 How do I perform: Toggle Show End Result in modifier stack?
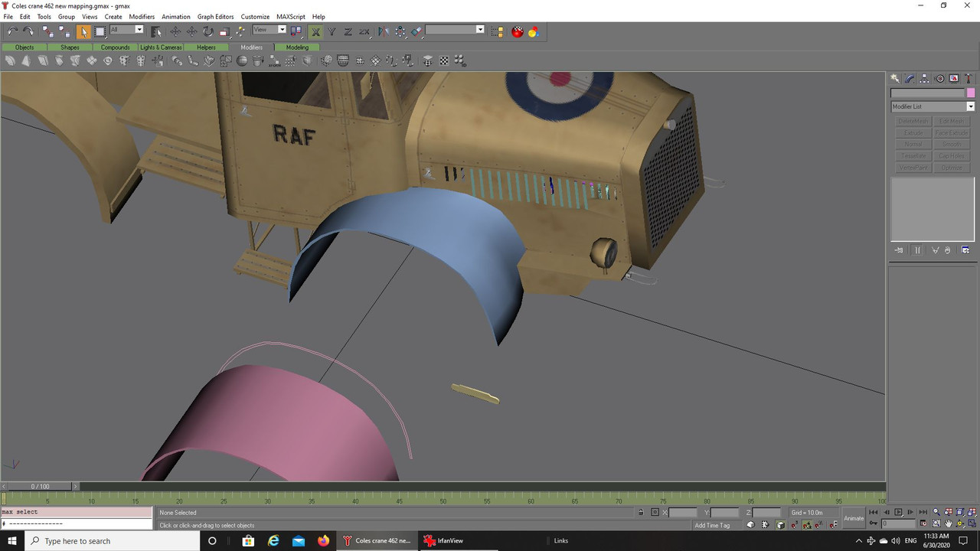[917, 250]
